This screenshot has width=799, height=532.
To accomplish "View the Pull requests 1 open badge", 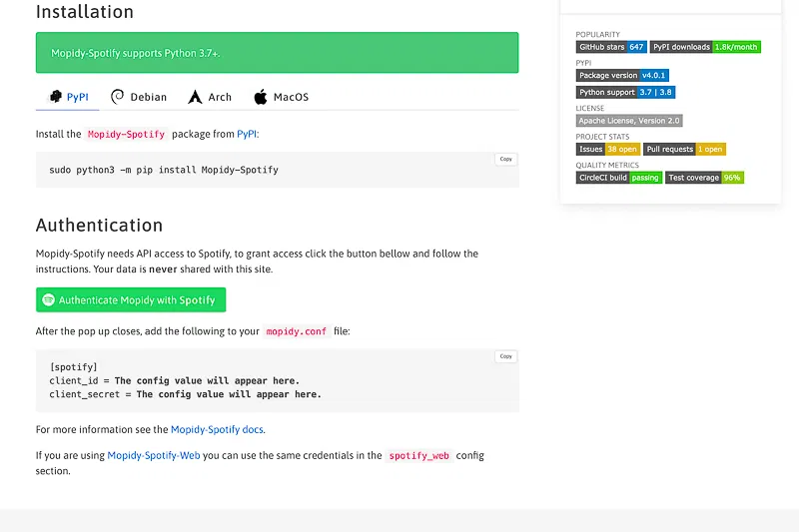I will point(684,150).
